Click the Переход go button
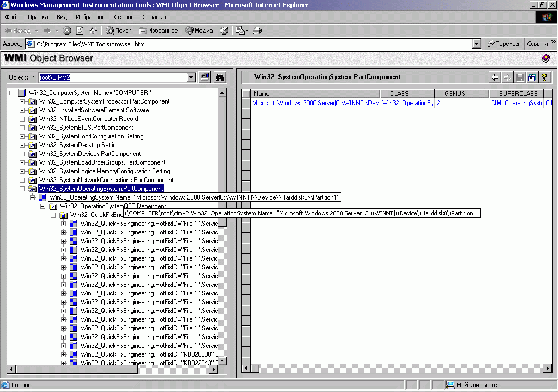 (x=504, y=44)
